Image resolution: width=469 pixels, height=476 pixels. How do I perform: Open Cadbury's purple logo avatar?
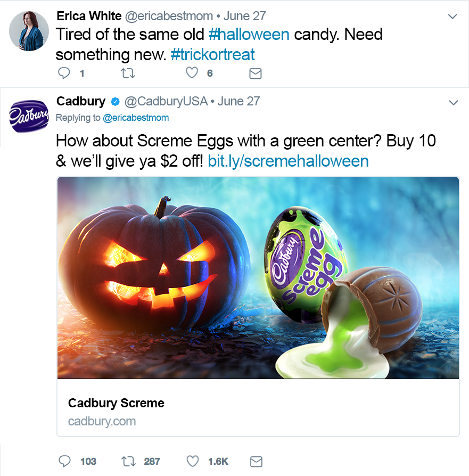pyautogui.click(x=29, y=117)
